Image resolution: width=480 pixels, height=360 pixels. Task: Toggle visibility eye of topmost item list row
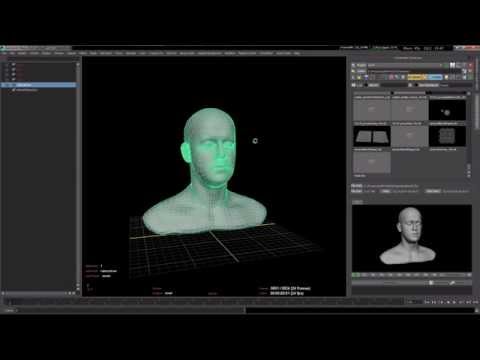pyautogui.click(x=7, y=65)
